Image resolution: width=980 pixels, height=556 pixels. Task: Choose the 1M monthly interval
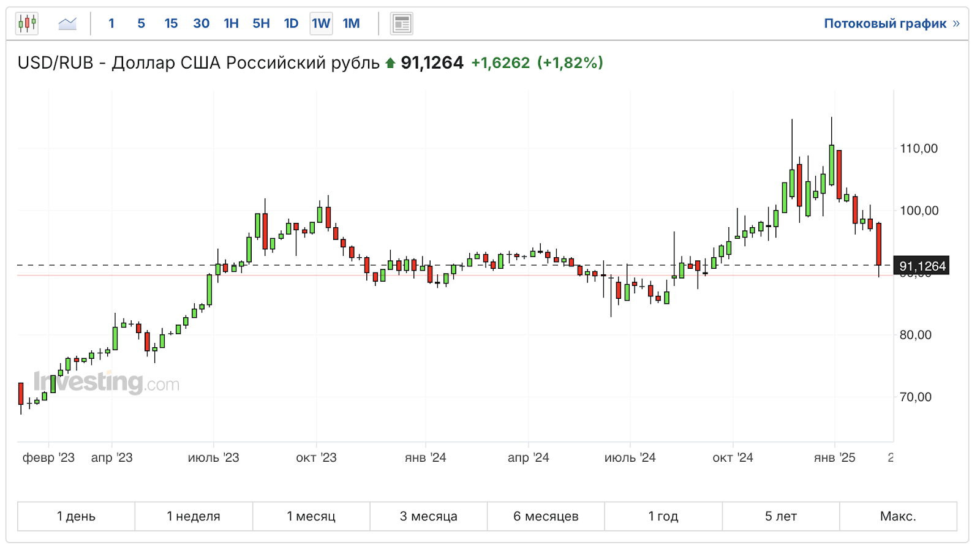351,24
